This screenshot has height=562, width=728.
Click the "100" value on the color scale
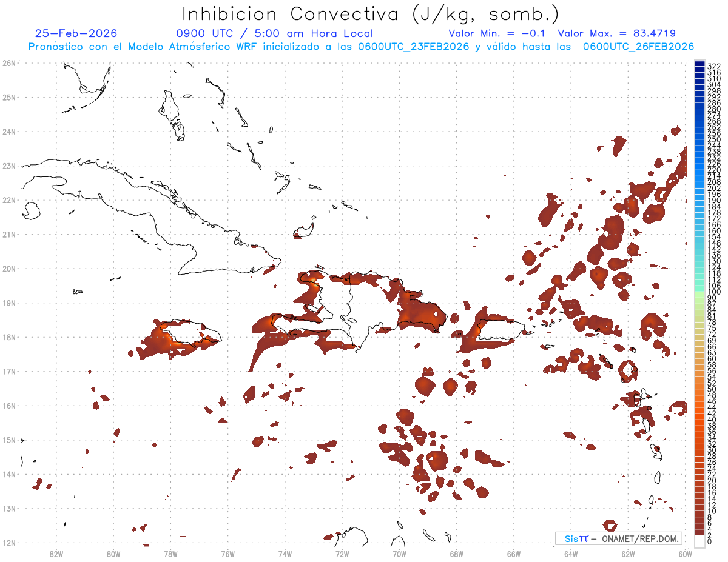pyautogui.click(x=713, y=293)
